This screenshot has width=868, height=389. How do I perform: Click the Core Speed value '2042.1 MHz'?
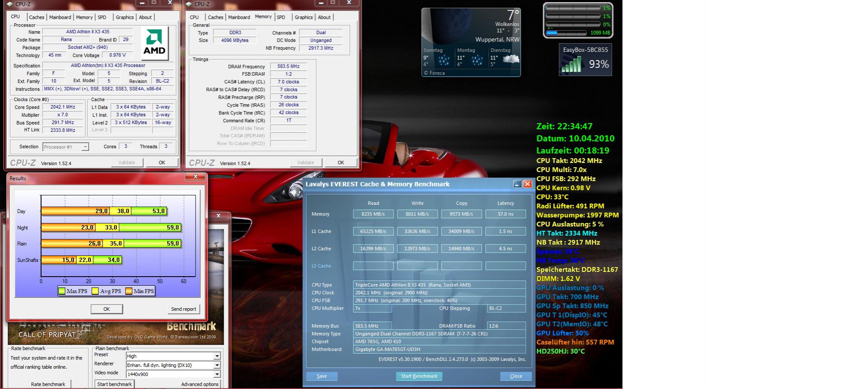tap(63, 107)
